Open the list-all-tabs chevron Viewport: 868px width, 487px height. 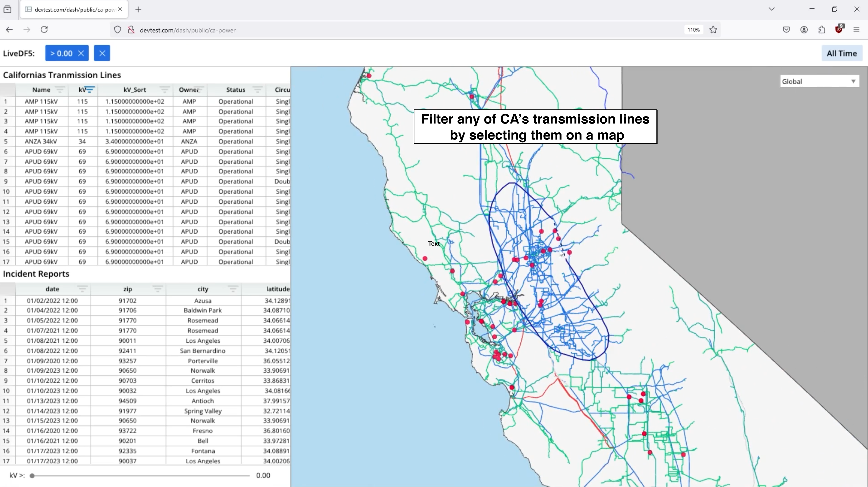click(771, 9)
